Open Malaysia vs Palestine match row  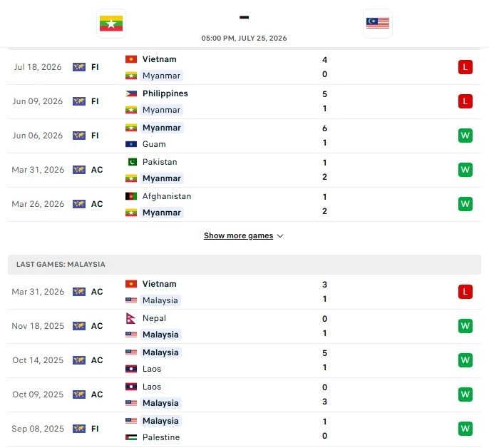(x=244, y=429)
